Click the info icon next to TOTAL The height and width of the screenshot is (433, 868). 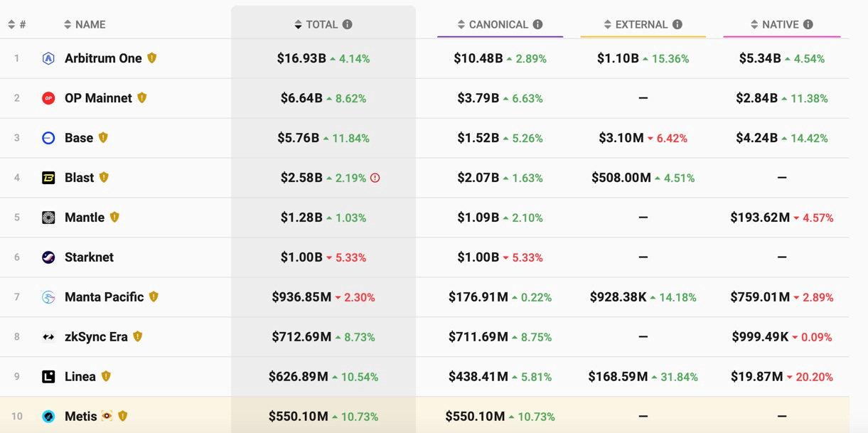(x=347, y=24)
